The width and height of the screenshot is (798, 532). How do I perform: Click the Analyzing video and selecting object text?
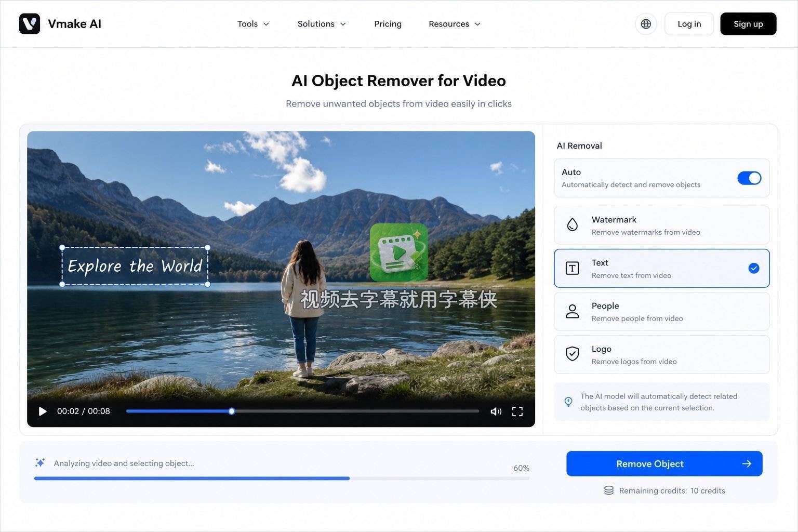coord(124,463)
